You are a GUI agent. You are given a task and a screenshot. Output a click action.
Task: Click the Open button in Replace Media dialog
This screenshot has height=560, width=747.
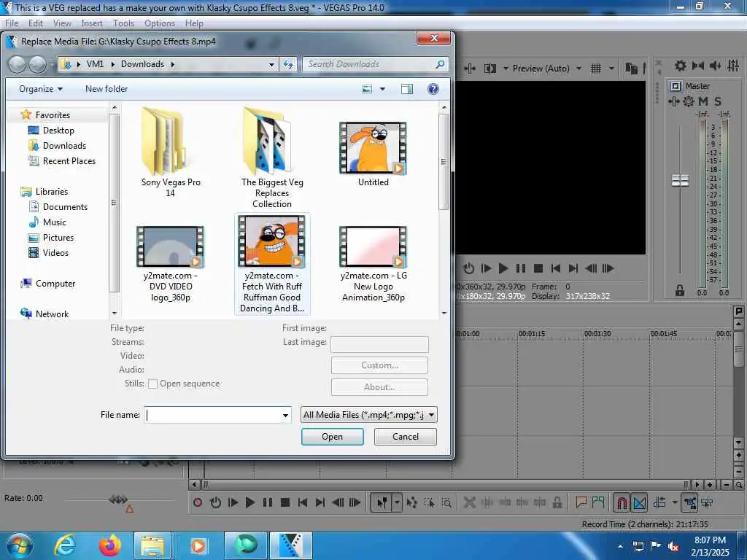[x=333, y=437]
